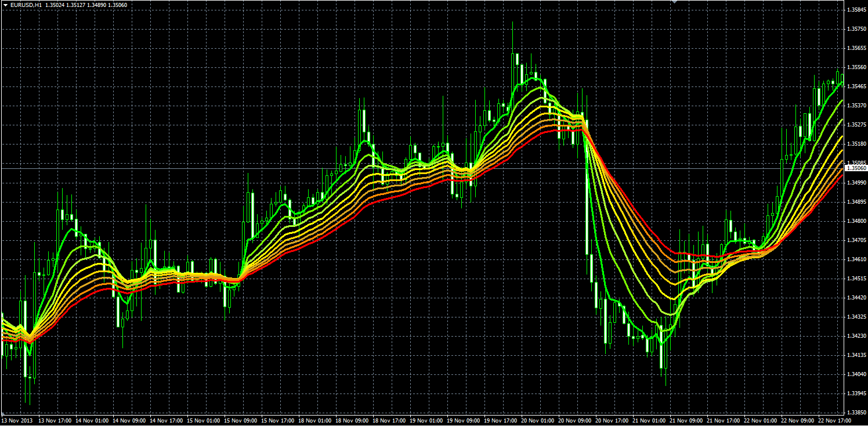This screenshot has height=426, width=868.
Task: Click the 21 Nov 17:00 time label
Action: [x=725, y=420]
